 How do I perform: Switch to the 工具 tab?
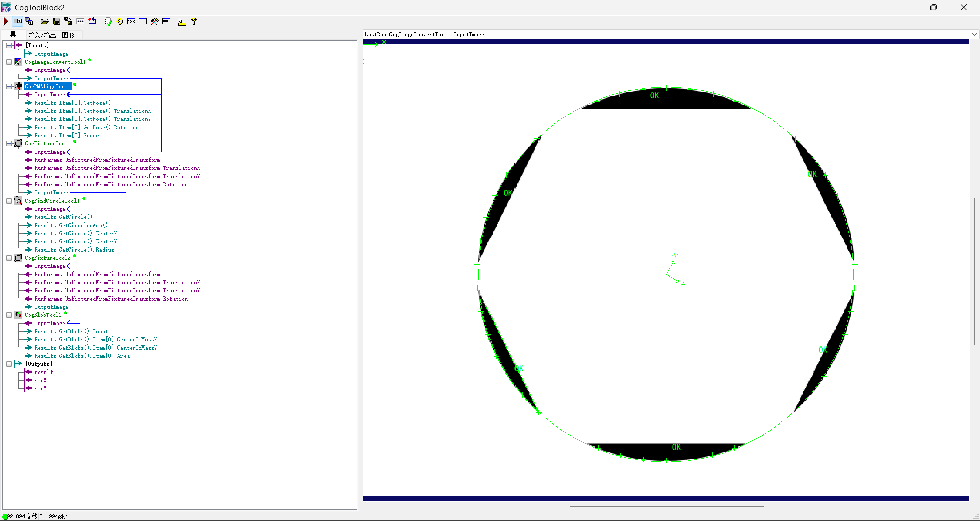10,35
